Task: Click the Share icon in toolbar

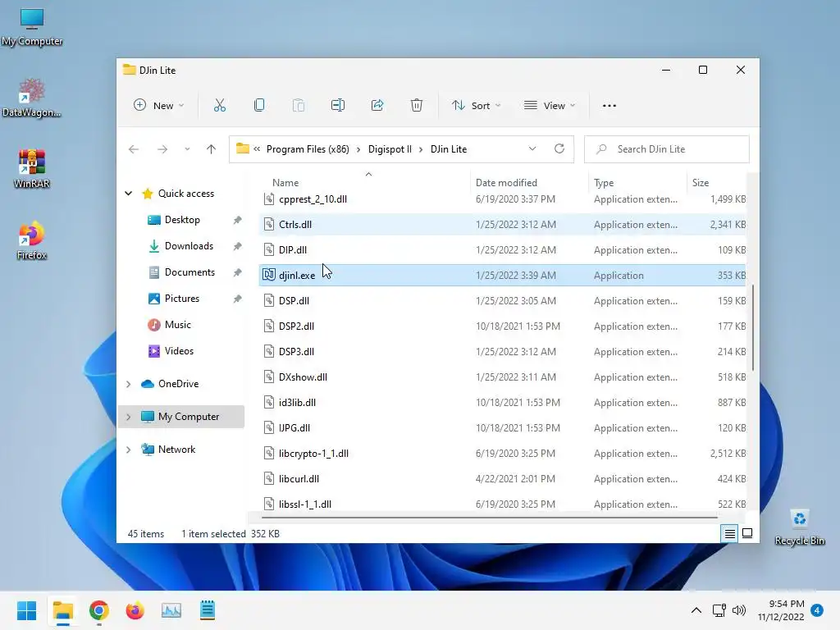Action: (x=377, y=106)
